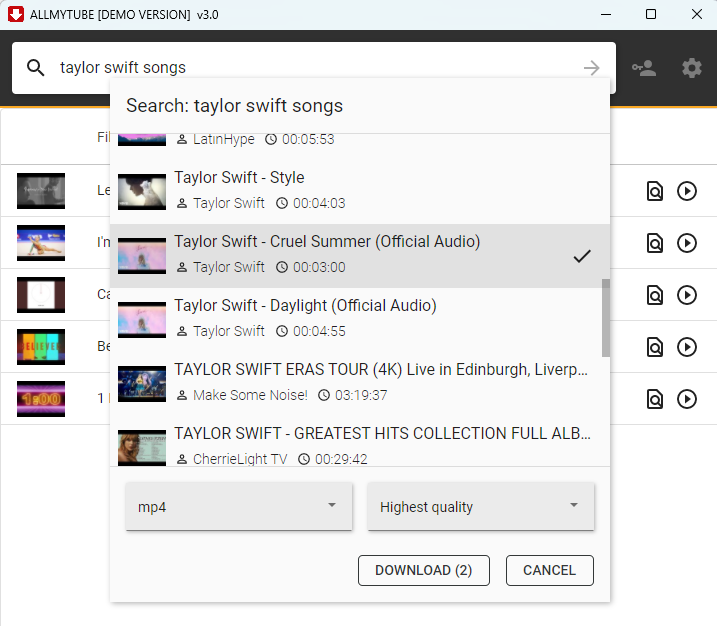The image size is (717, 626).
Task: Click the Search: taylor swift songs heading
Action: (x=234, y=106)
